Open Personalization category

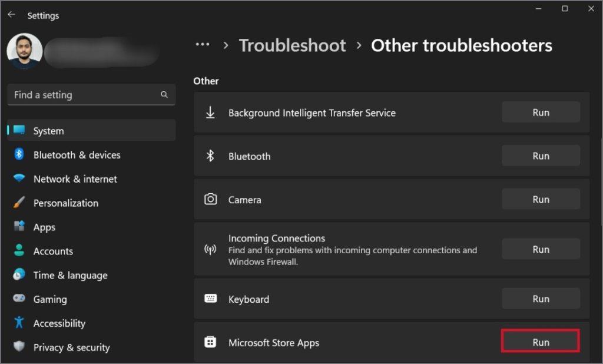(x=91, y=203)
